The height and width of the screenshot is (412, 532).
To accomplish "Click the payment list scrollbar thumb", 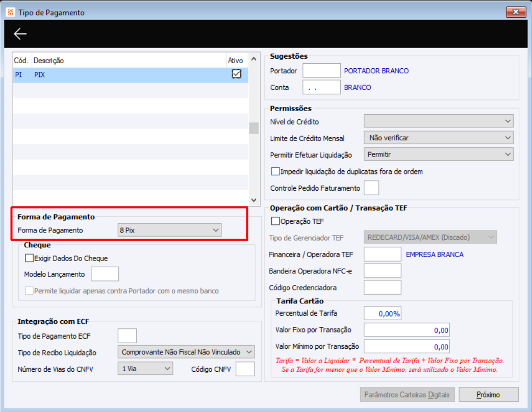I will point(254,128).
